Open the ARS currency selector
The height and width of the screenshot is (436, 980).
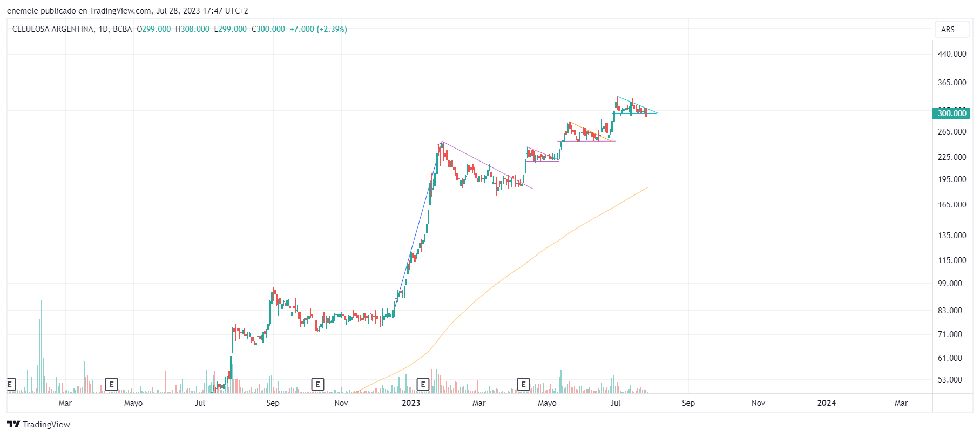pyautogui.click(x=948, y=30)
